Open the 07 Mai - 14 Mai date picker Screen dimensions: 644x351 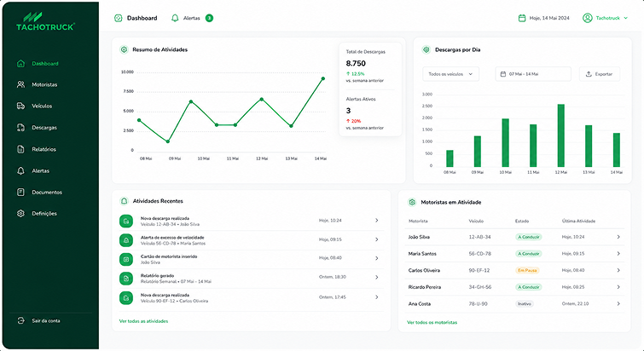pos(533,74)
